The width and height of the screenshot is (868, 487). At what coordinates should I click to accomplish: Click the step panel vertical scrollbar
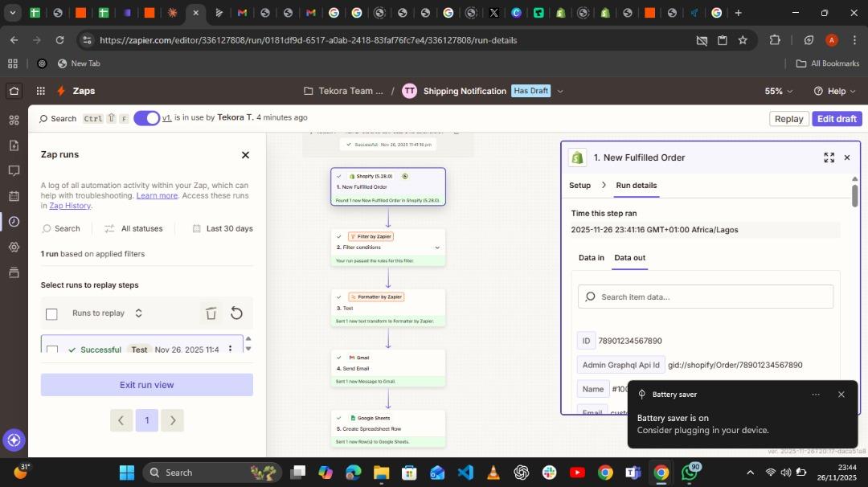point(854,196)
